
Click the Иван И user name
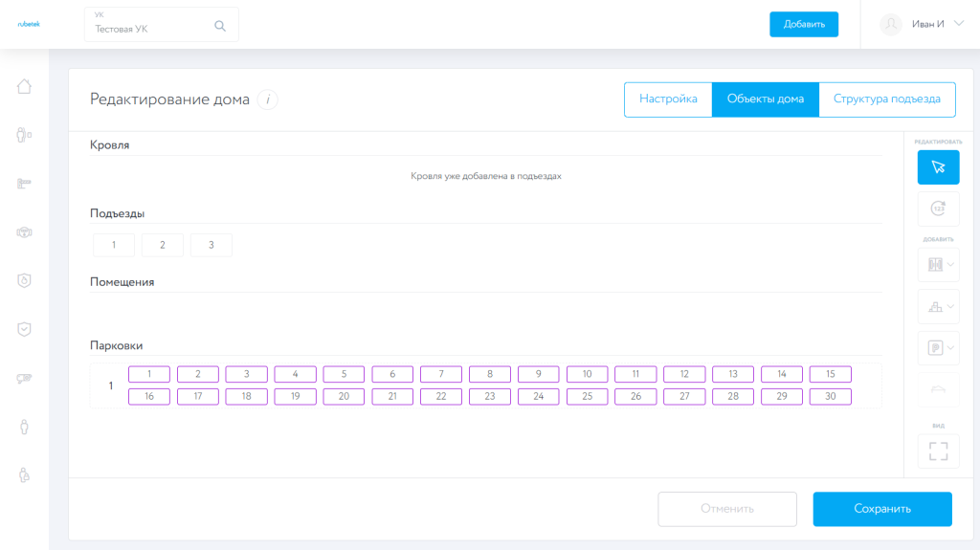pyautogui.click(x=927, y=24)
